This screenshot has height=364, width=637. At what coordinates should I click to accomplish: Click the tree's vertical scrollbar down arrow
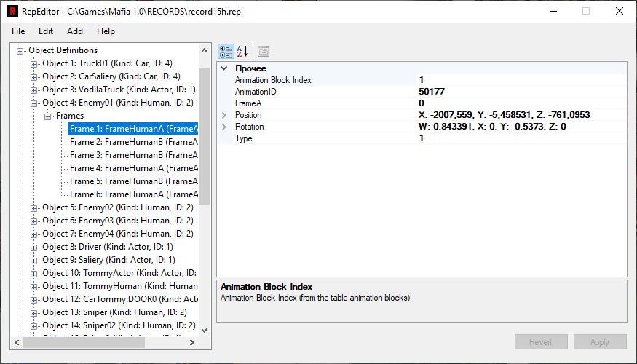(205, 330)
